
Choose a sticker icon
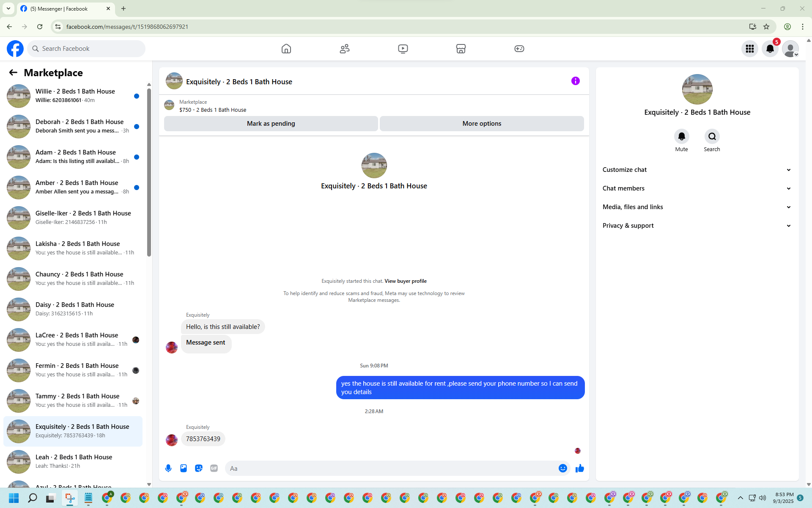pos(199,468)
